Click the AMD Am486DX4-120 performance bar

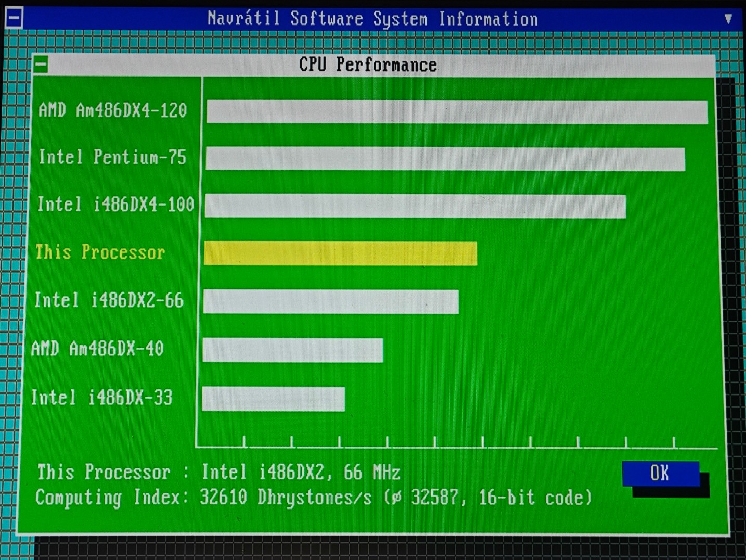(457, 112)
